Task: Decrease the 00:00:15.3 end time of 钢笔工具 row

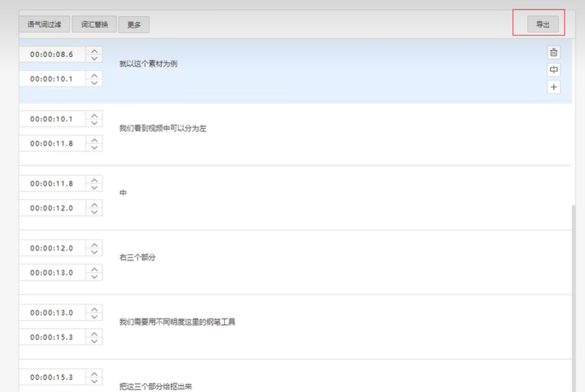Action: 95,341
